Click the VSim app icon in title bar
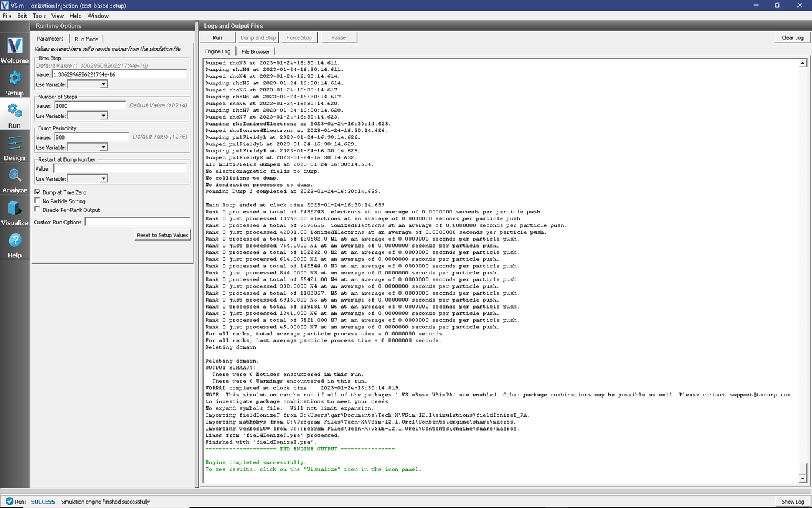The height and width of the screenshot is (508, 812). click(6, 5)
